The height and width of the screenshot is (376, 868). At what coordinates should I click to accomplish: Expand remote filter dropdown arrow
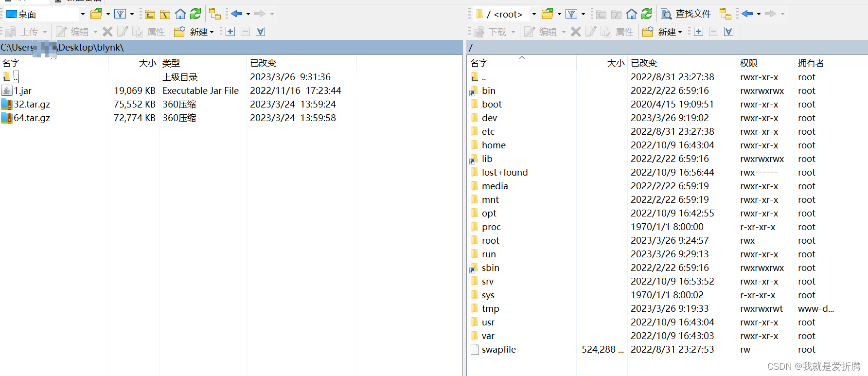tap(583, 14)
